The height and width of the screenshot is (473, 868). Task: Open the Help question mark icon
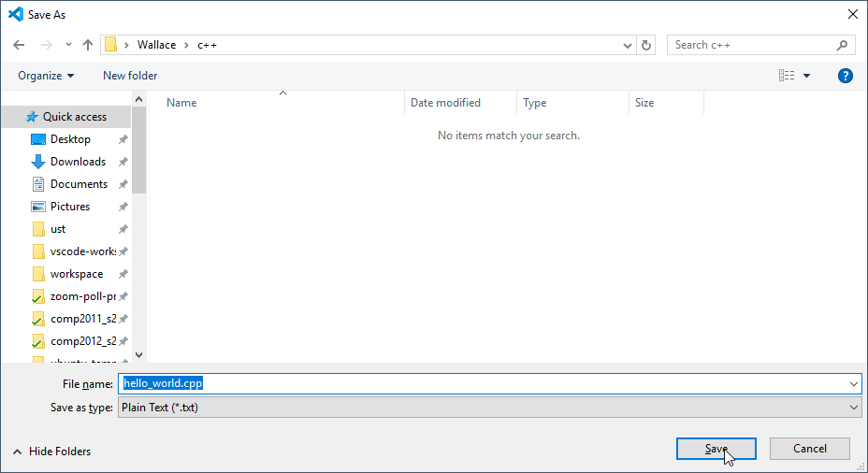846,76
